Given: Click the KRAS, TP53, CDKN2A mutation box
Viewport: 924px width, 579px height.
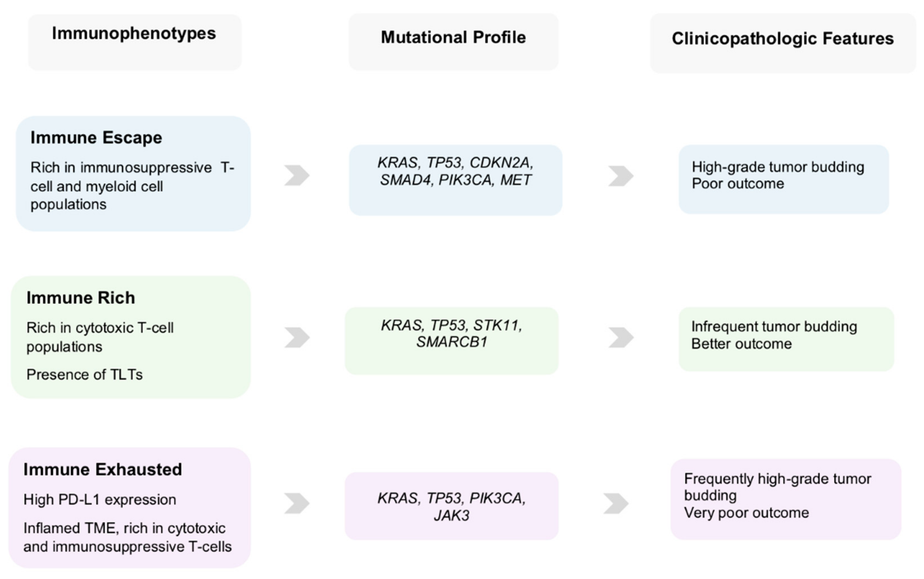Looking at the screenshot, I should (x=455, y=180).
